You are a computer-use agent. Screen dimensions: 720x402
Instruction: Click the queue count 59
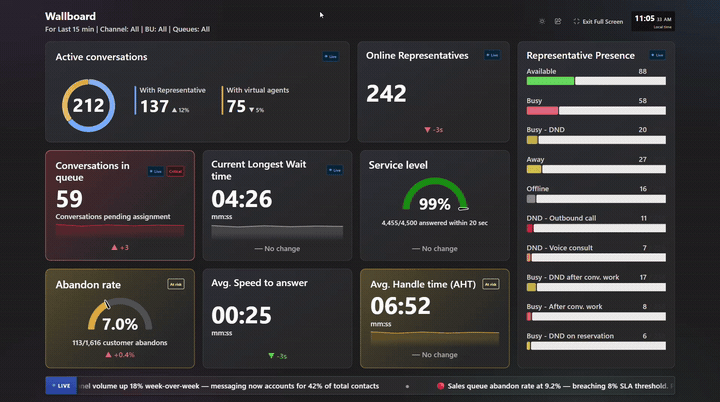(x=69, y=199)
